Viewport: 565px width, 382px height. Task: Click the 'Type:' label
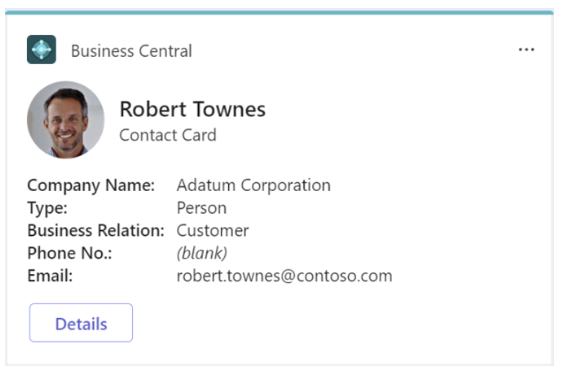pyautogui.click(x=48, y=208)
